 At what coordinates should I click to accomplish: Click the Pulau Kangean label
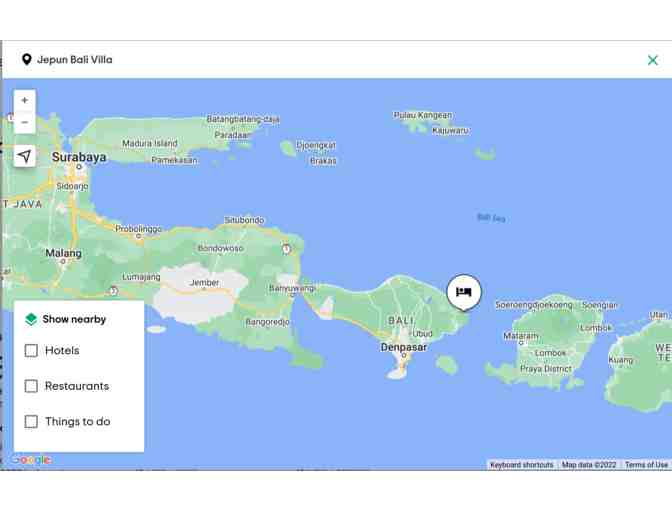[x=423, y=115]
